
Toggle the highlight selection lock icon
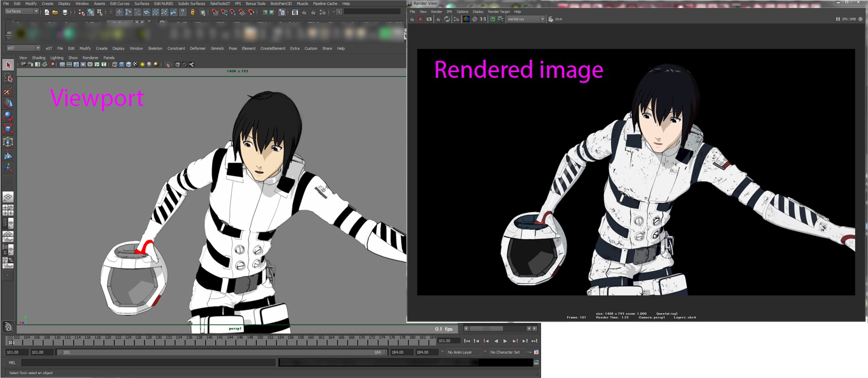click(192, 12)
